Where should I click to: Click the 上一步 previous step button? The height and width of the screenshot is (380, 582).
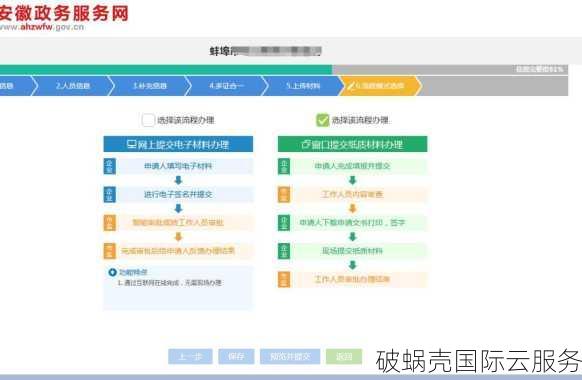[x=190, y=357]
